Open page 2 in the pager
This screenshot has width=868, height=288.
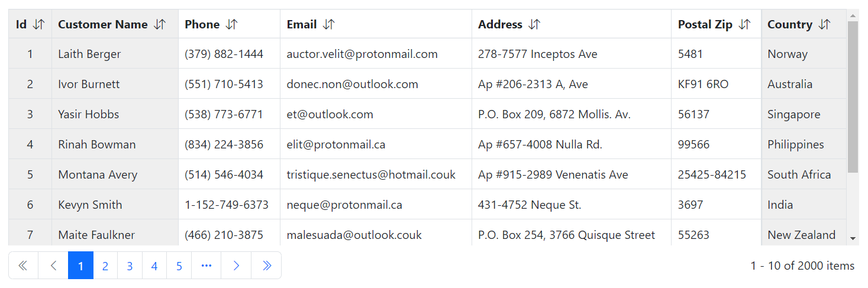pyautogui.click(x=105, y=266)
